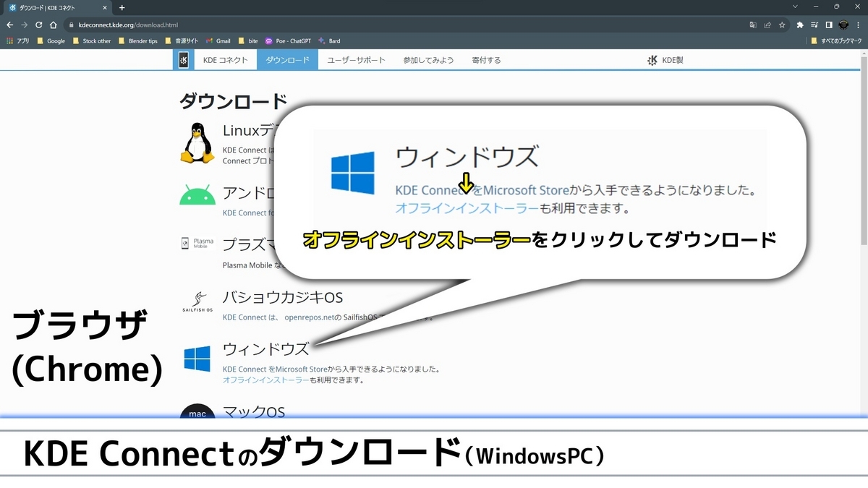Screen dimensions: 868x488
Task: Switch to the ダウンロード navigation tab
Action: pos(289,59)
